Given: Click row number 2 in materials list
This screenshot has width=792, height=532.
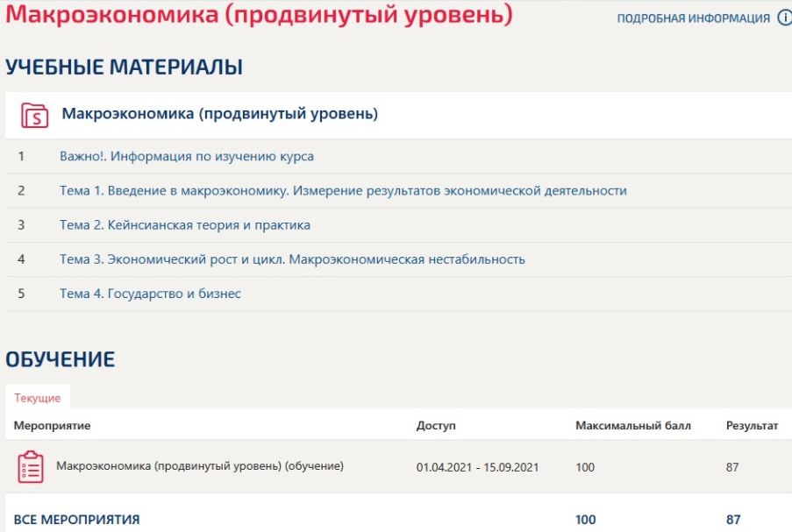Looking at the screenshot, I should [x=21, y=190].
